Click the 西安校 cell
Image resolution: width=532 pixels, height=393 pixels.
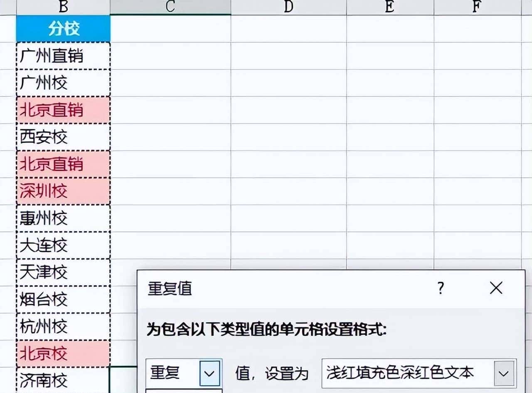tap(62, 137)
